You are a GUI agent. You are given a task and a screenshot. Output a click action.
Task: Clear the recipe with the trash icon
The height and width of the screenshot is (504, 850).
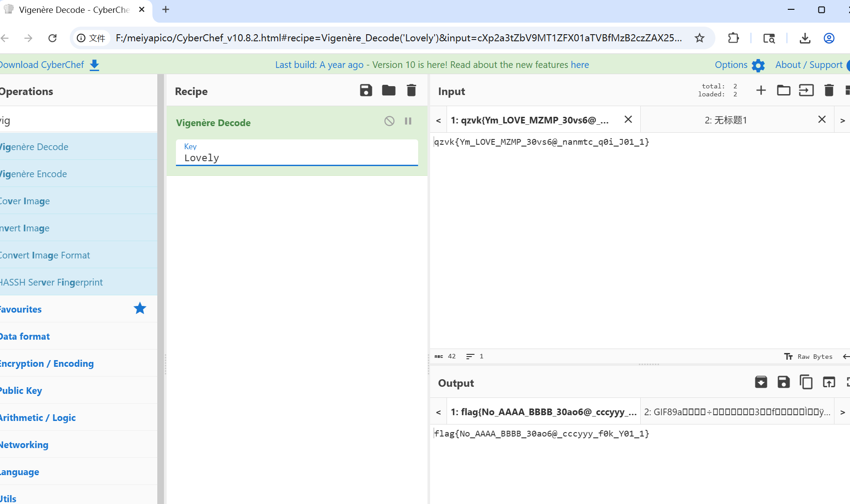point(411,91)
